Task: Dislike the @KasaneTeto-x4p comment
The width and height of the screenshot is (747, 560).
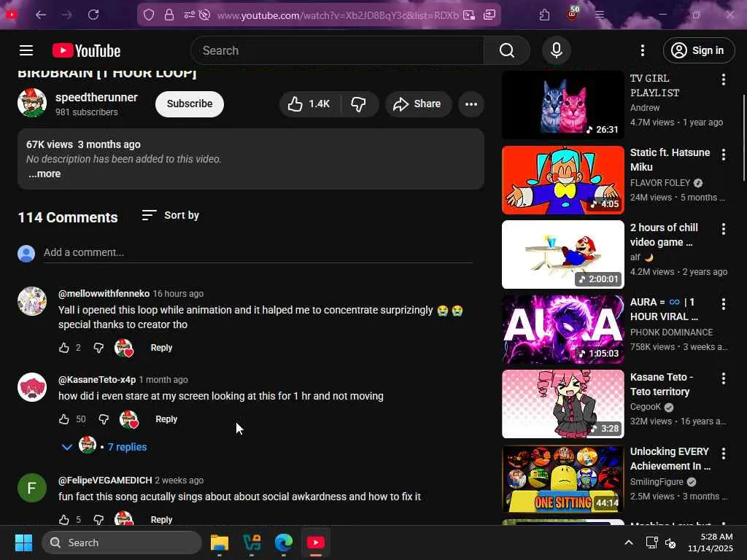Action: coord(104,419)
